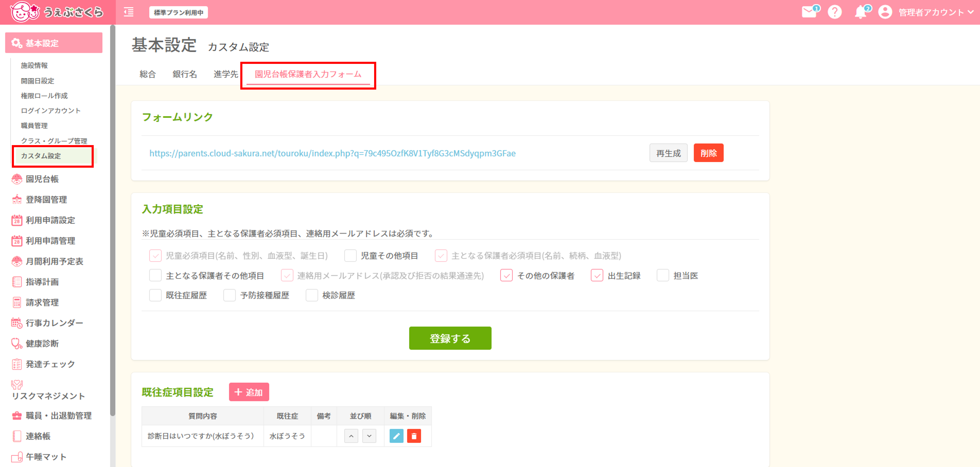Click the 行事カレンダー icon
The image size is (980, 467).
(x=17, y=323)
